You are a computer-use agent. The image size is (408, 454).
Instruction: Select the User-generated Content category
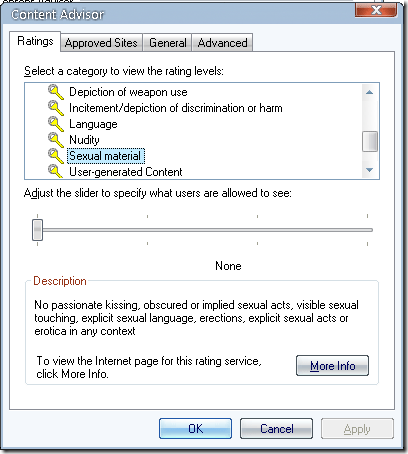pyautogui.click(x=125, y=172)
